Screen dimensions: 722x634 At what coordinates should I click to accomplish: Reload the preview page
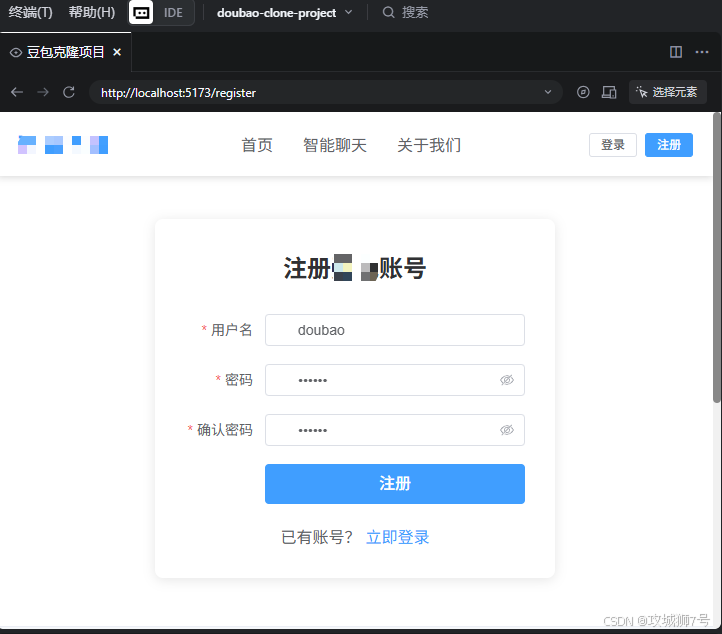69,92
